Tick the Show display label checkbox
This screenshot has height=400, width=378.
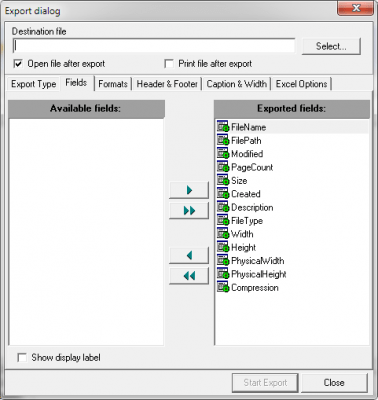click(x=22, y=358)
